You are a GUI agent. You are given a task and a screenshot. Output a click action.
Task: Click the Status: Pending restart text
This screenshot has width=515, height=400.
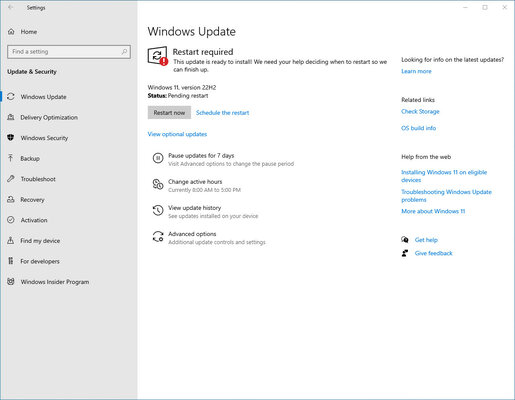[178, 96]
